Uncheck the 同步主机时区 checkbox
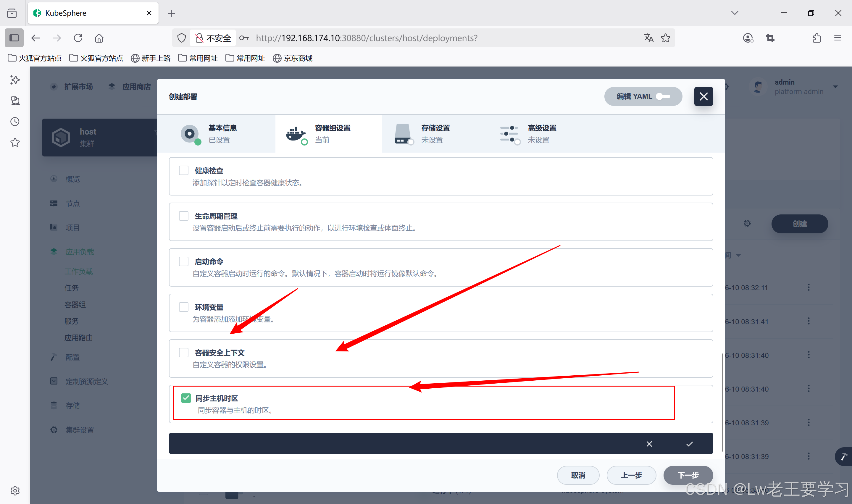Screen dimensions: 852x504 (186, 398)
